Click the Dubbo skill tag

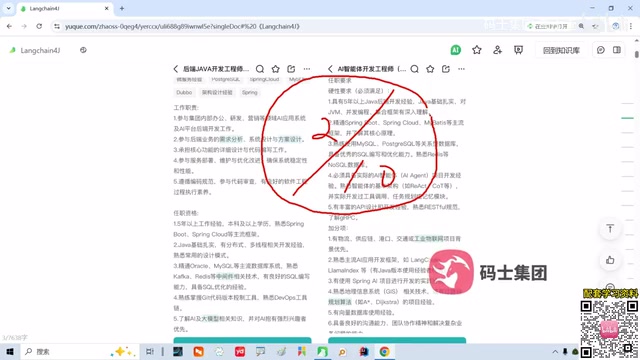[x=184, y=93]
